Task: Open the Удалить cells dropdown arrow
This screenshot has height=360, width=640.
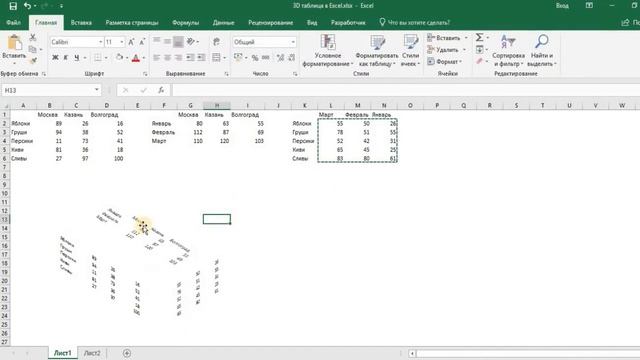Action: (464, 50)
